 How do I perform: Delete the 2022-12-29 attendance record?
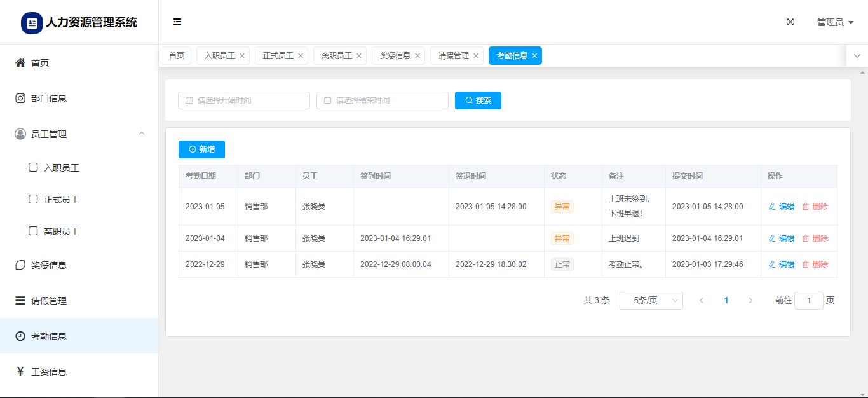[815, 264]
